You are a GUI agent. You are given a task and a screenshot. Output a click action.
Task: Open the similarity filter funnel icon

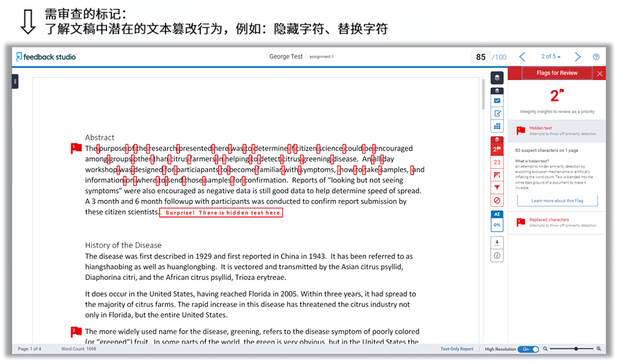497,188
